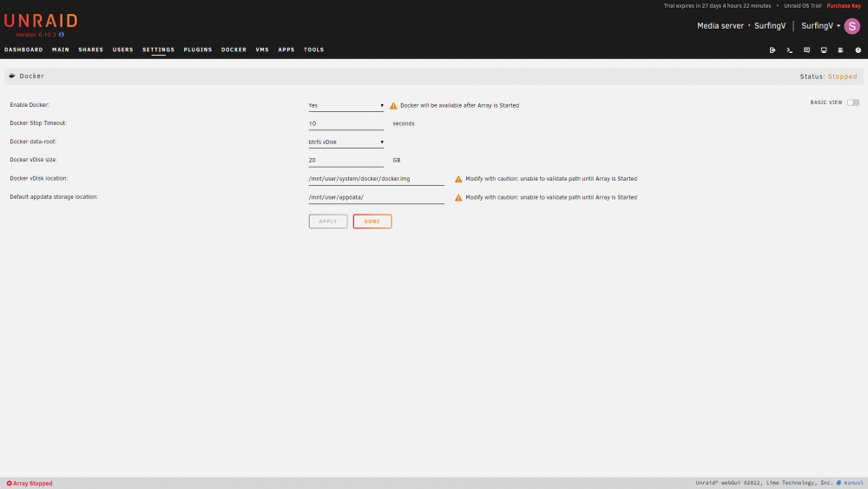
Task: Click the 'Unraid OS Trial' text
Action: point(802,5)
